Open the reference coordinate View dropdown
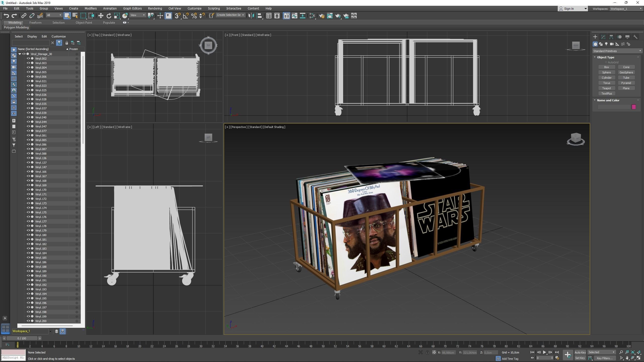This screenshot has height=362, width=644. click(x=138, y=15)
